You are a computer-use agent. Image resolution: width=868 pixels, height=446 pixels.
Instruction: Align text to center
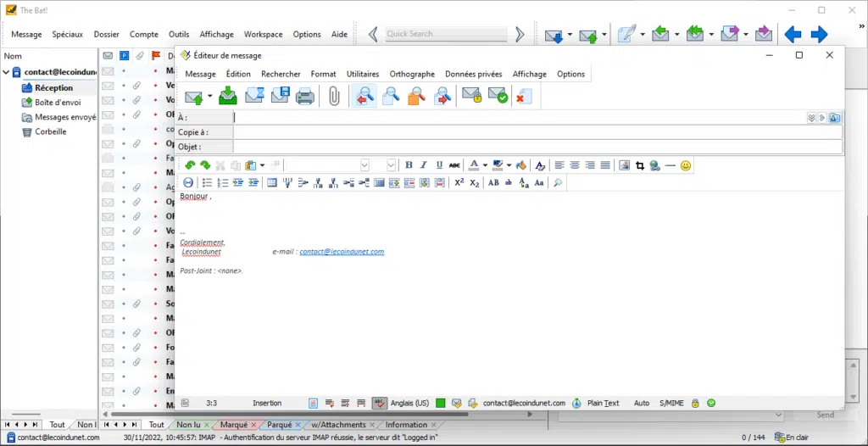pyautogui.click(x=576, y=165)
